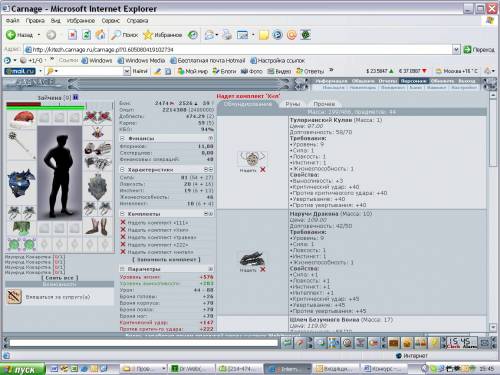Click Надеть комплект «111» link
This screenshot has height=375, width=500.
click(158, 223)
